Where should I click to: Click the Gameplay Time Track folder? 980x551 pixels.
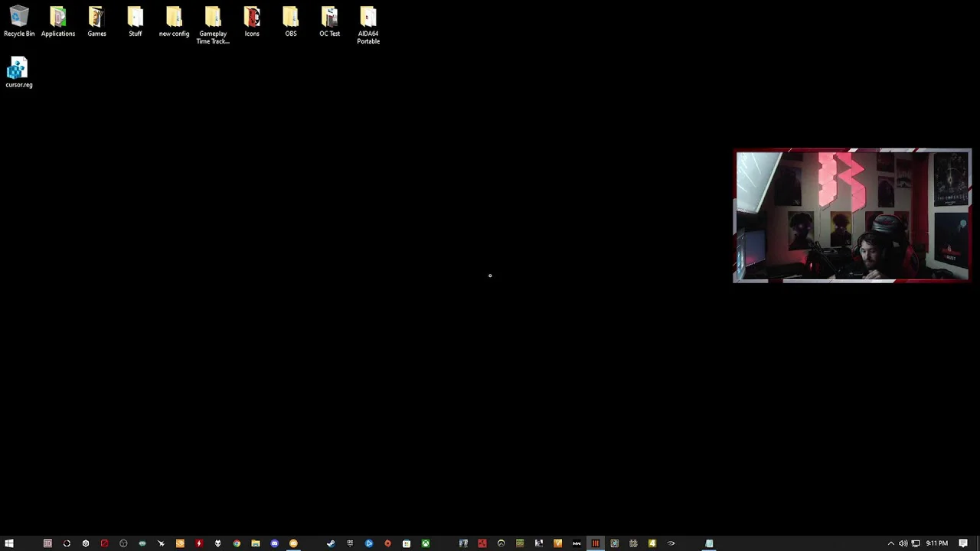pos(213,24)
